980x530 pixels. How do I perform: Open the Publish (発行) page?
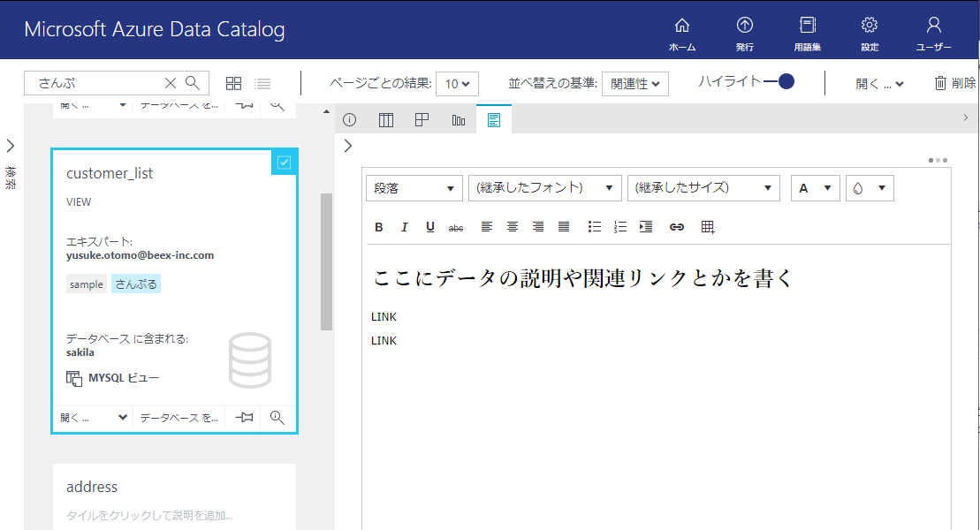[x=744, y=34]
